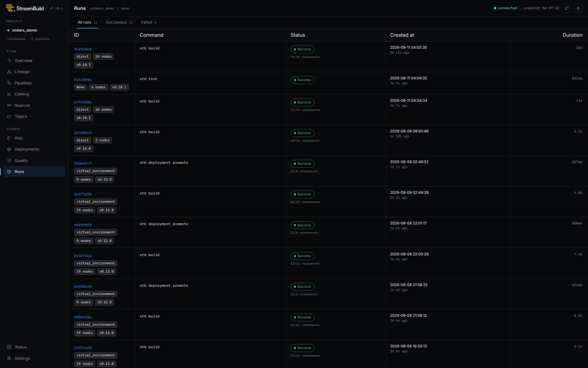Click the '2026-08-08 22:00:29' timestamp

pyautogui.click(x=409, y=254)
